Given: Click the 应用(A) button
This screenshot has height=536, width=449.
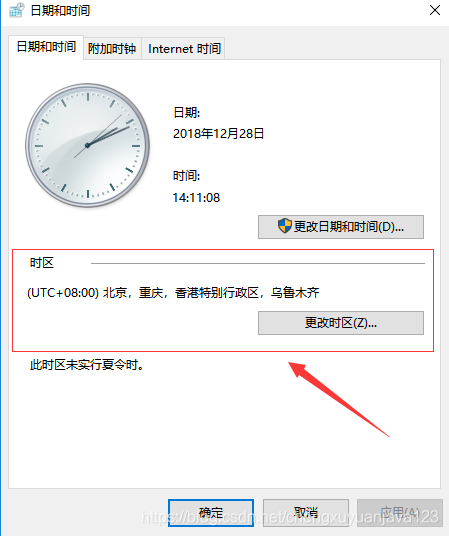Looking at the screenshot, I should (x=400, y=513).
